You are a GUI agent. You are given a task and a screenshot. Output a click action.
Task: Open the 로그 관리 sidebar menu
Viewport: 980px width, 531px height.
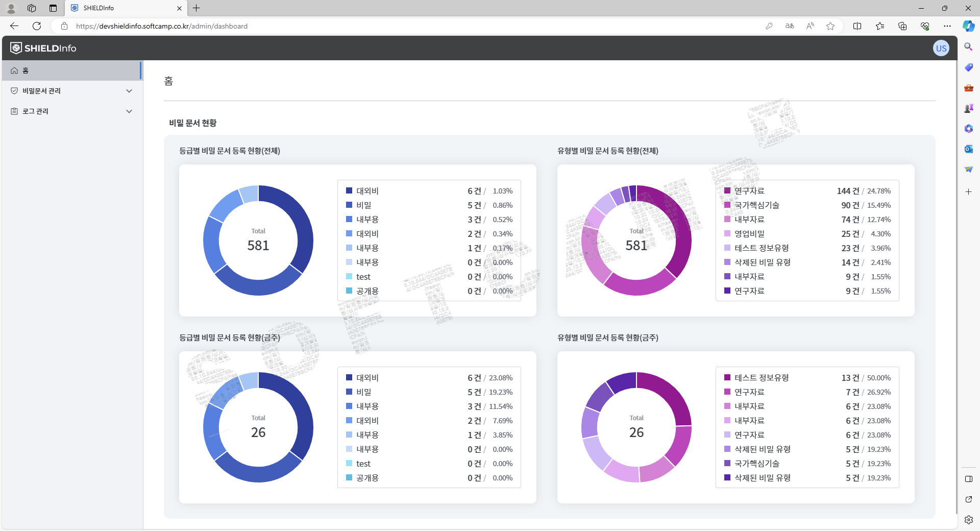[71, 111]
